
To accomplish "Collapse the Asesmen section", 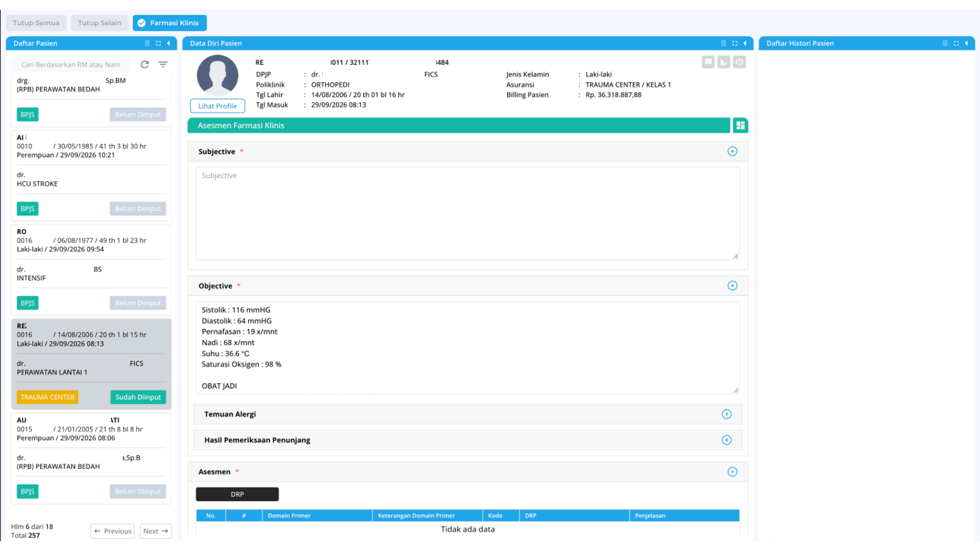I will (x=733, y=472).
